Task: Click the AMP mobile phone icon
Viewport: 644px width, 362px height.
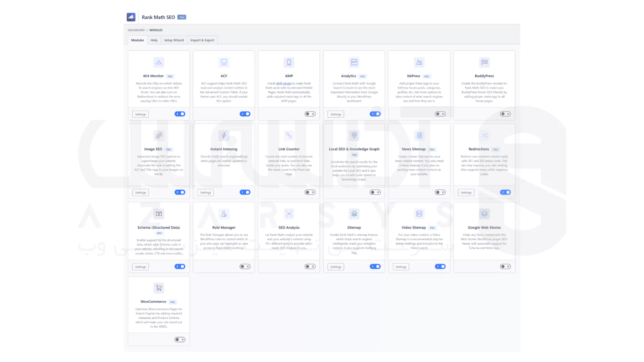Action: click(x=289, y=62)
